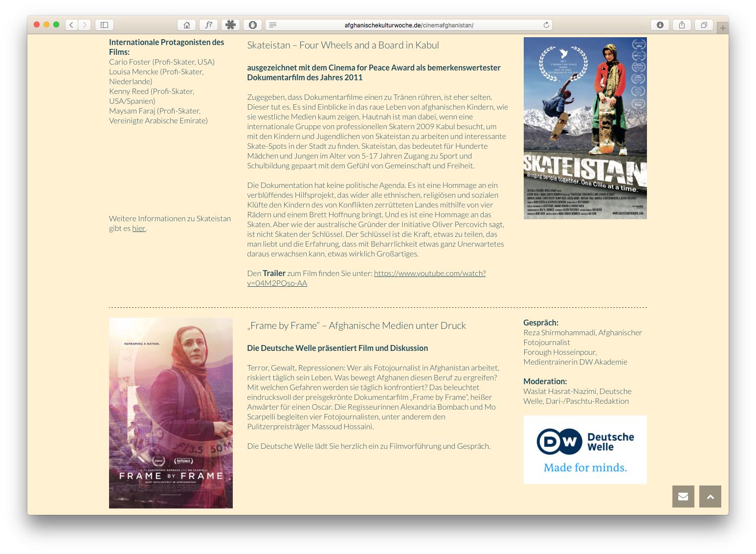The image size is (756, 554).
Task: Close the window with the red button
Action: [37, 24]
